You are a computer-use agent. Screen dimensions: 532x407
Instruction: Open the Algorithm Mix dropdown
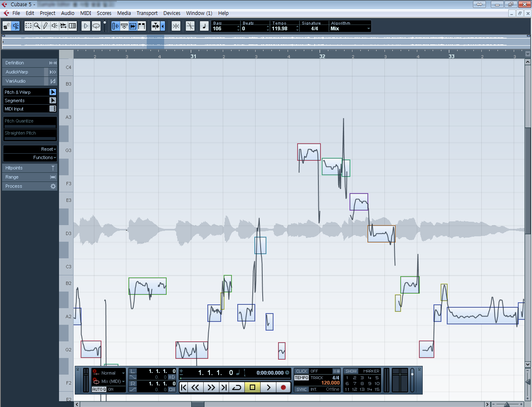(x=350, y=29)
